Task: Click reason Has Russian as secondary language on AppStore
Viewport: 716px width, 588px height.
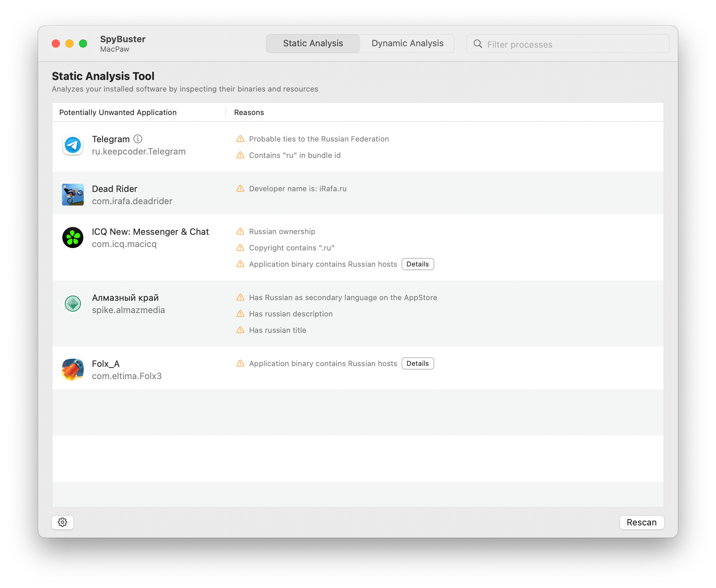Action: [x=343, y=297]
